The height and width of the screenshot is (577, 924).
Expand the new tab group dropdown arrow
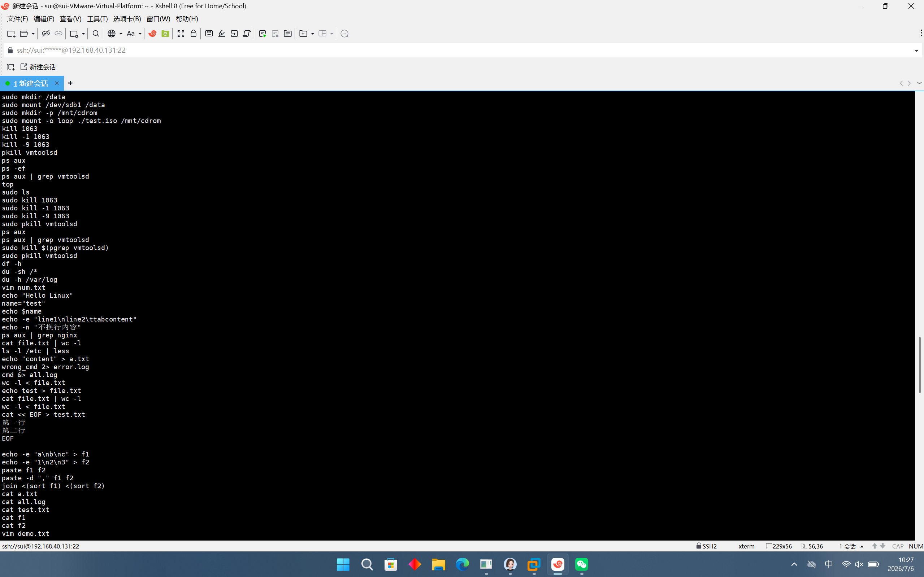[313, 34]
